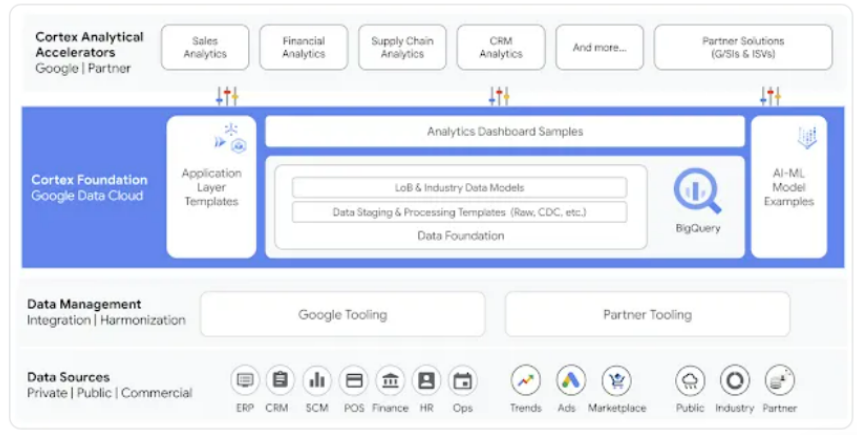Click the Trends text label
The width and height of the screenshot is (857, 435).
pyautogui.click(x=526, y=408)
